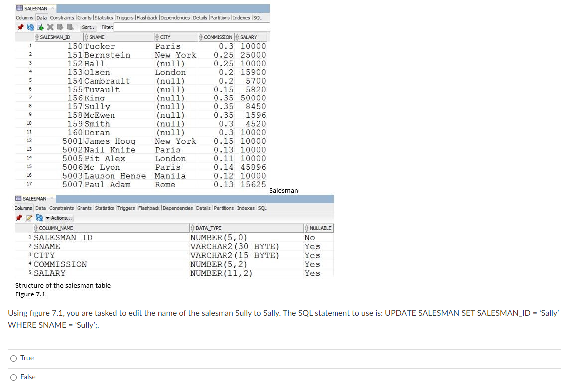Open the edit pencil tool in Columns view
Image resolution: width=561 pixels, height=392 pixels.
[x=28, y=218]
